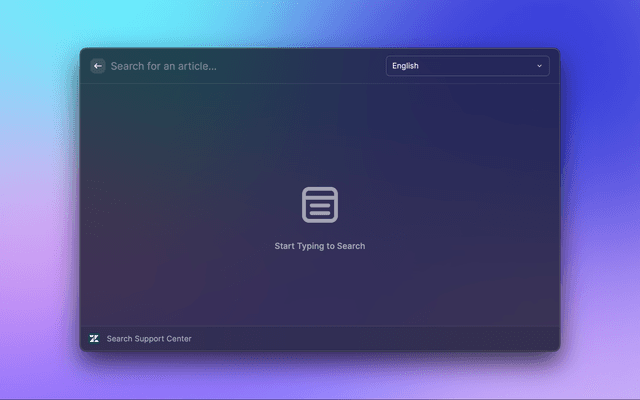Click the article list icon in center
The height and width of the screenshot is (400, 640).
[x=320, y=205]
